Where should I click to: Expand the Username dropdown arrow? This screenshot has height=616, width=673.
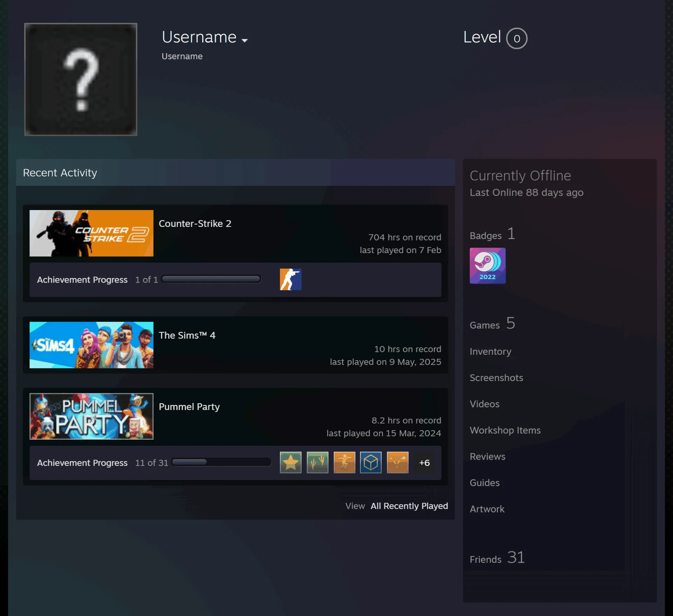[245, 40]
